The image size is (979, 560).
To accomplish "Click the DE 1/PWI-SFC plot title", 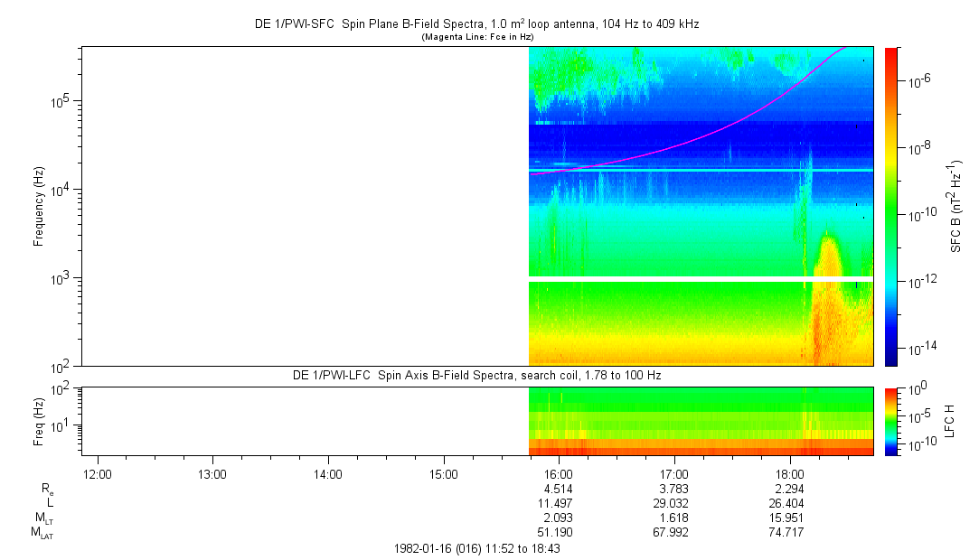I will pos(477,25).
